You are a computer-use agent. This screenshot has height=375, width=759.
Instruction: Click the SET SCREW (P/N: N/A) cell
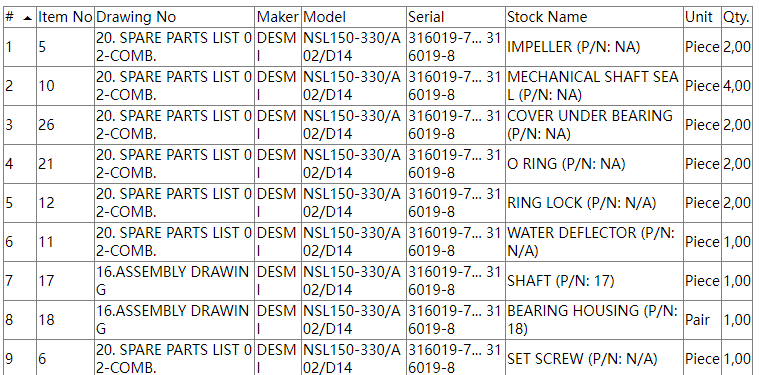click(x=594, y=359)
